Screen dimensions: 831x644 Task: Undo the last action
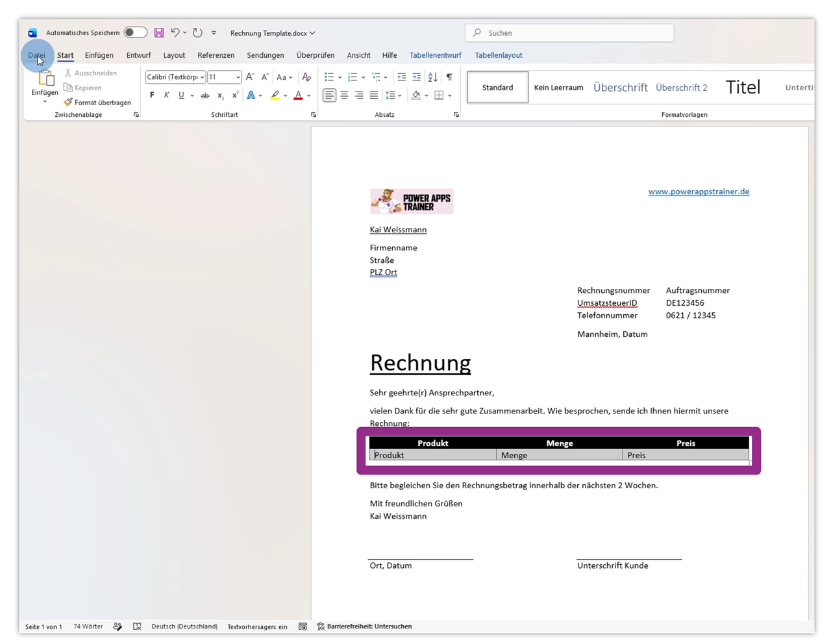[x=175, y=32]
